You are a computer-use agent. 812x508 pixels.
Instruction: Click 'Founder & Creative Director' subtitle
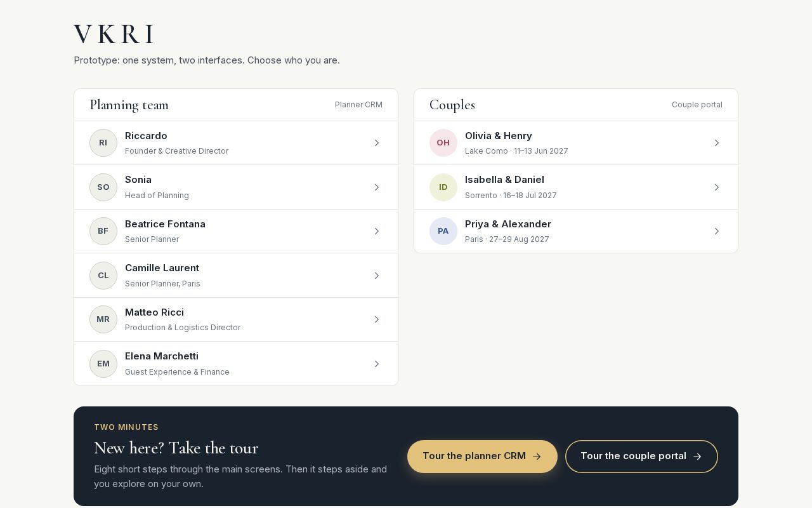pos(176,151)
